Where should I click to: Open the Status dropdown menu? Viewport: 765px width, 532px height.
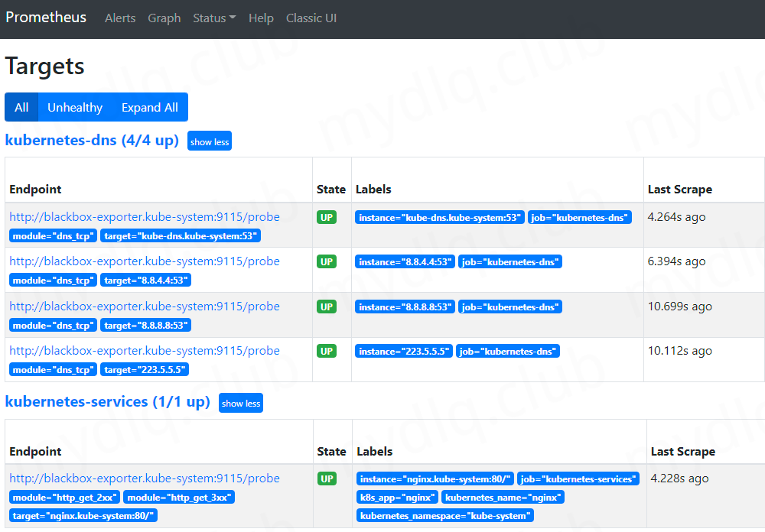point(214,18)
